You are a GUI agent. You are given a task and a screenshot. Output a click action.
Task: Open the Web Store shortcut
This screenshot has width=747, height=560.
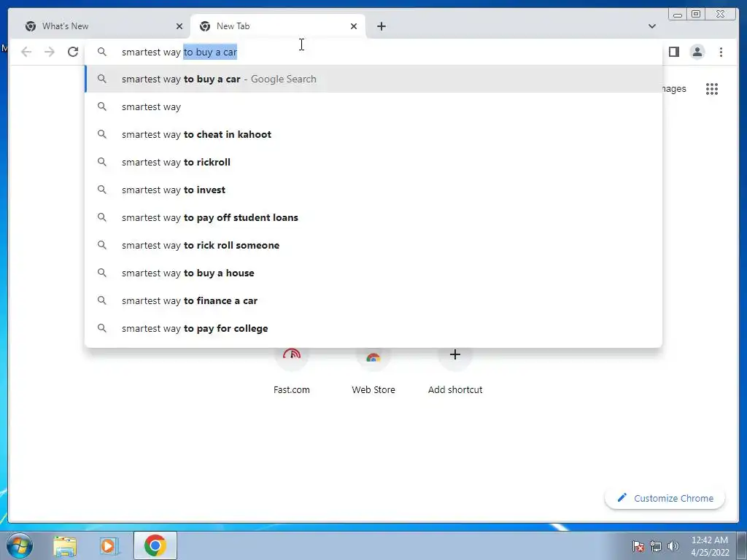click(373, 373)
